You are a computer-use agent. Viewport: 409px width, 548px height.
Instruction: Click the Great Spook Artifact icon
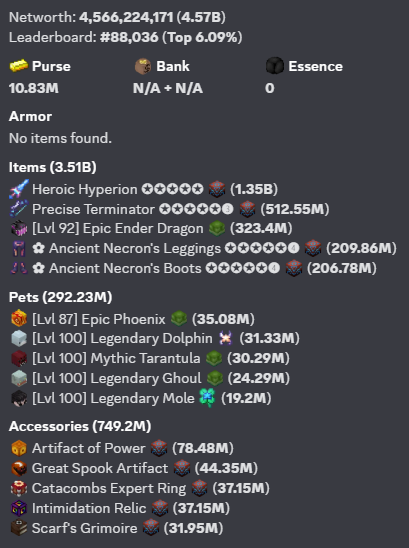[19, 468]
